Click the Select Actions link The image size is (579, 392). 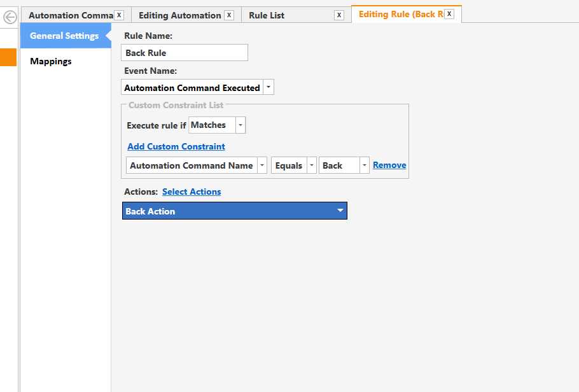tap(192, 191)
